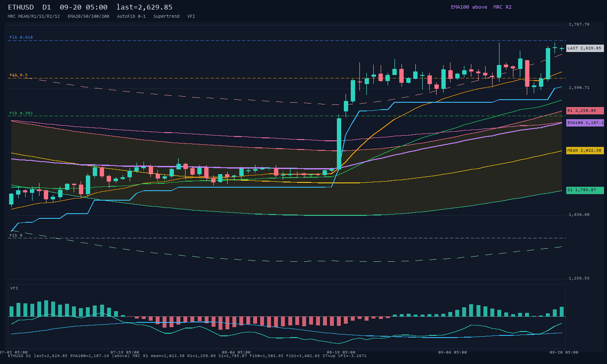Click the VFI legend entry in header
The width and height of the screenshot is (607, 364).
coord(191,16)
